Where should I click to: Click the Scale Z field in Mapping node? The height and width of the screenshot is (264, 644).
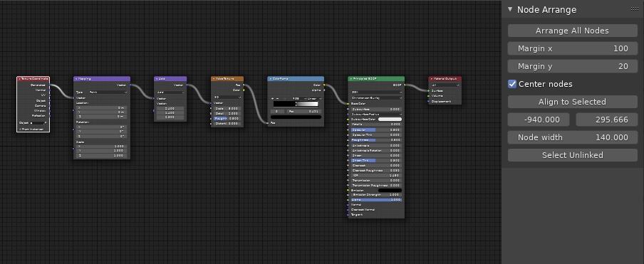(x=101, y=155)
